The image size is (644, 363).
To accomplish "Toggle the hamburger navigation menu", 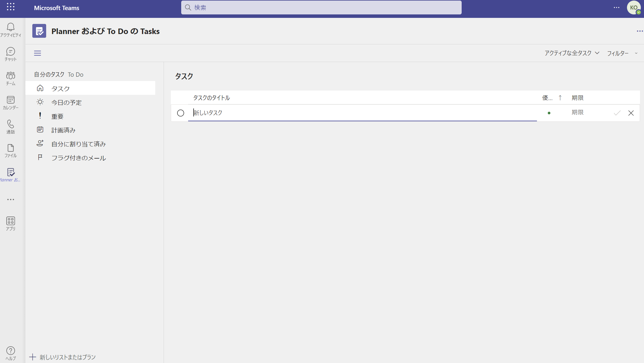I will tap(38, 53).
